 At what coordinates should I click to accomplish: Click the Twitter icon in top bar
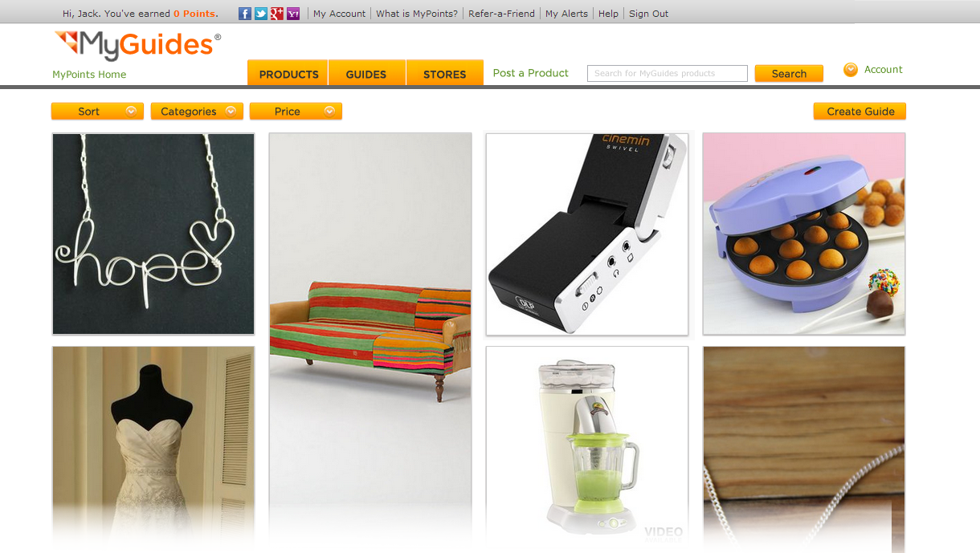[x=261, y=14]
